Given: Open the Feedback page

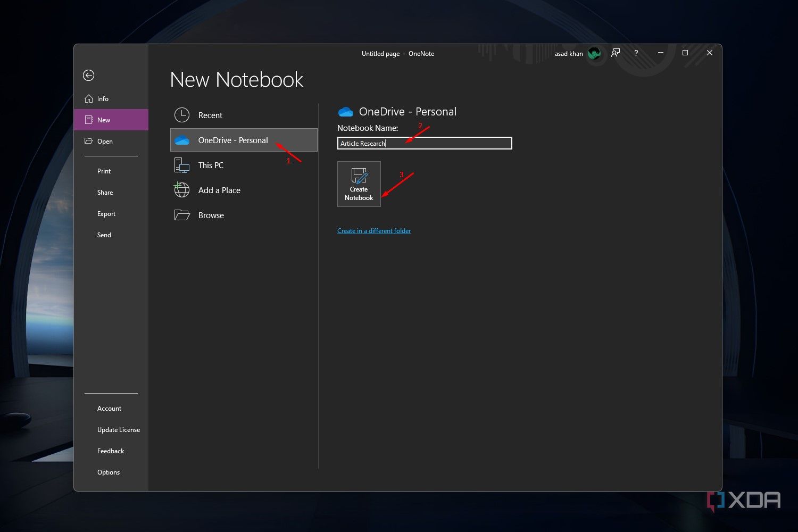Looking at the screenshot, I should (x=111, y=451).
